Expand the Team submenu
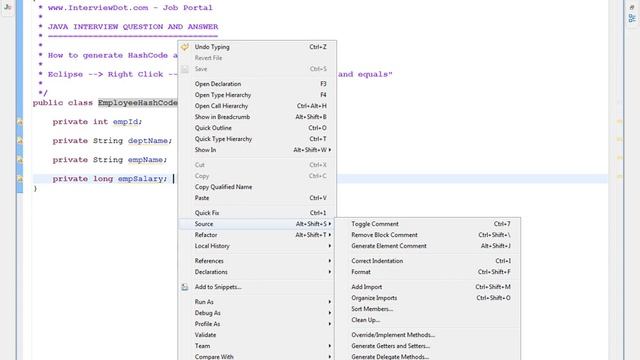The image size is (640, 360). point(257,346)
